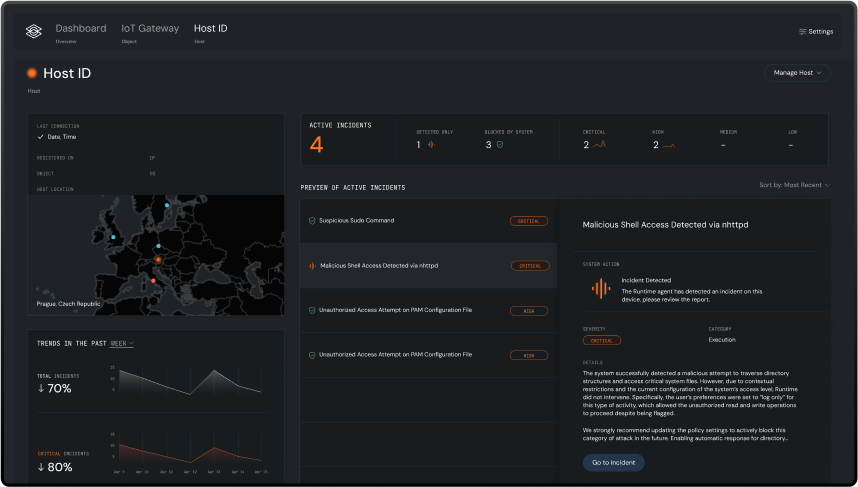The image size is (858, 487).
Task: Select the blue map marker in Scandinavia
Action: click(167, 205)
